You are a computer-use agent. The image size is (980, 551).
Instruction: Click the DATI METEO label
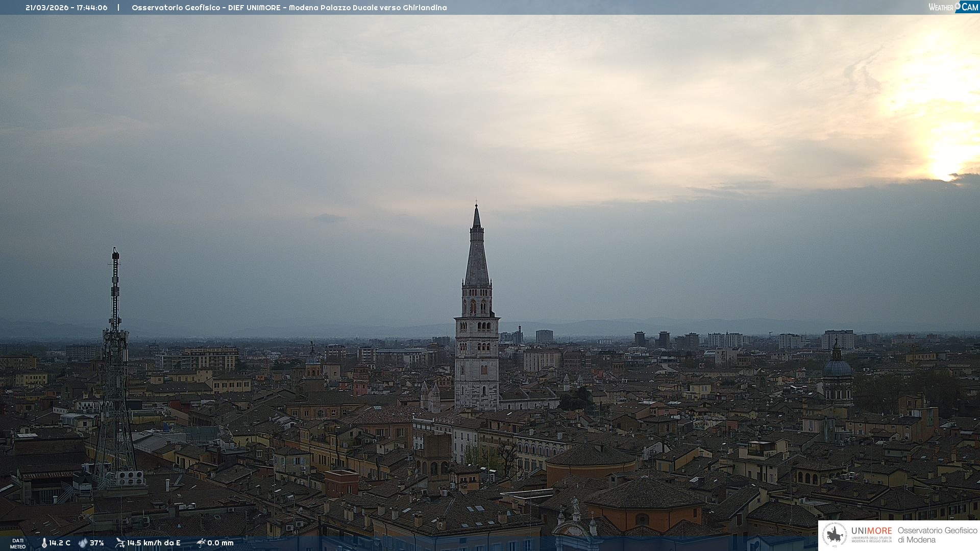[18, 543]
